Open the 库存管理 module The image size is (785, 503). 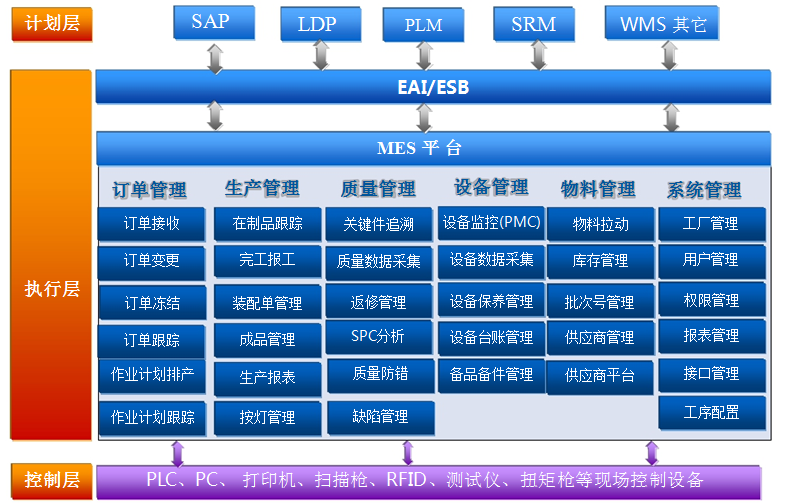601,261
